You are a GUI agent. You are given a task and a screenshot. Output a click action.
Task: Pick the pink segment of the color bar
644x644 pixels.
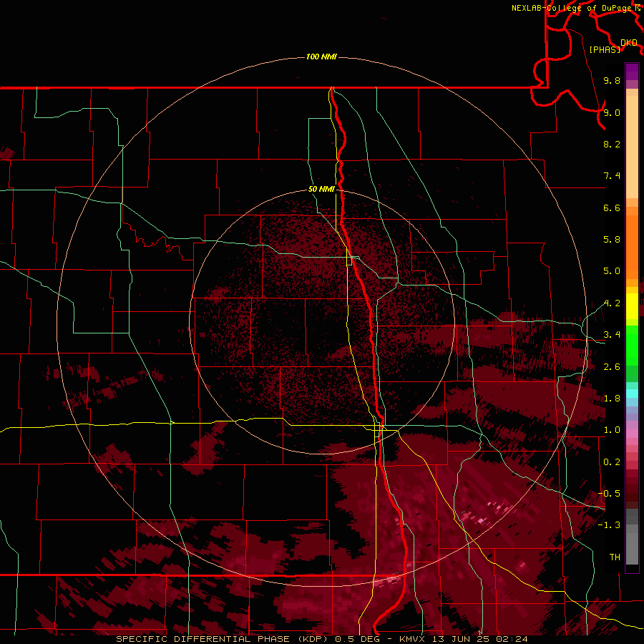coord(632,434)
